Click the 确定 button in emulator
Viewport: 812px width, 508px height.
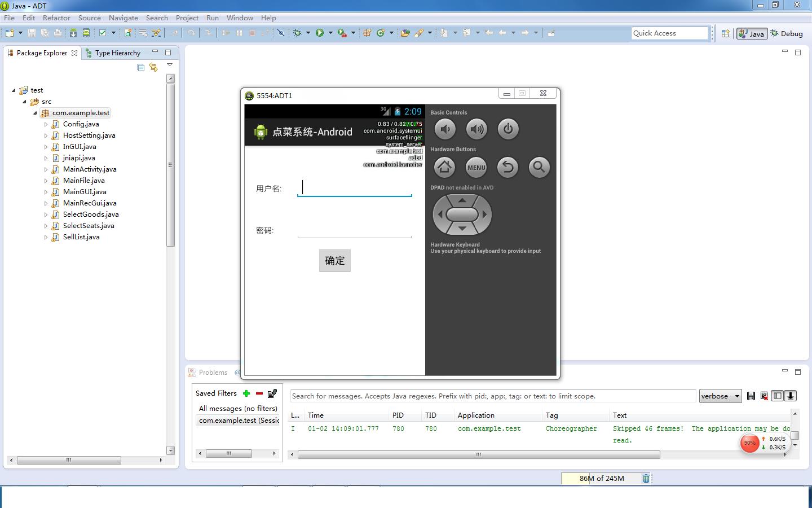pyautogui.click(x=334, y=260)
